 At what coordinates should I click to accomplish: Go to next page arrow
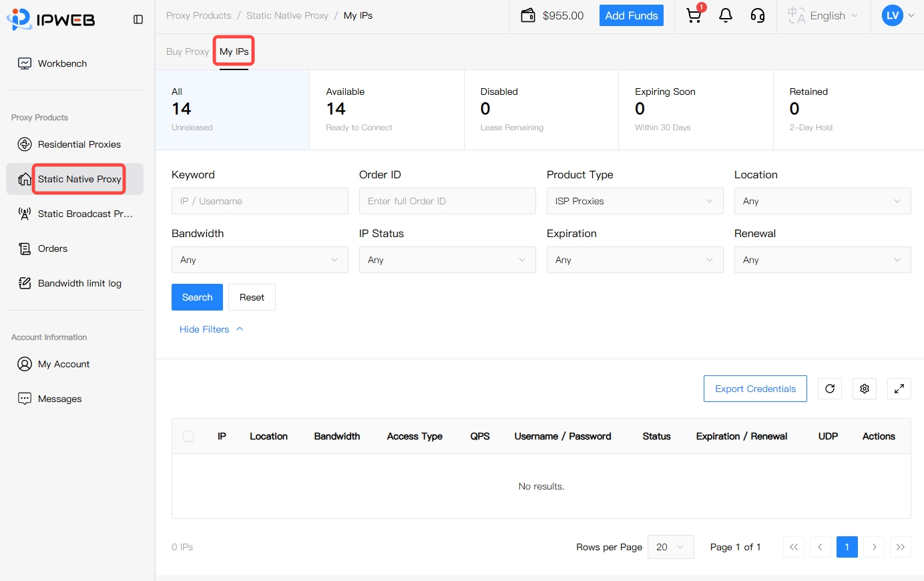874,547
